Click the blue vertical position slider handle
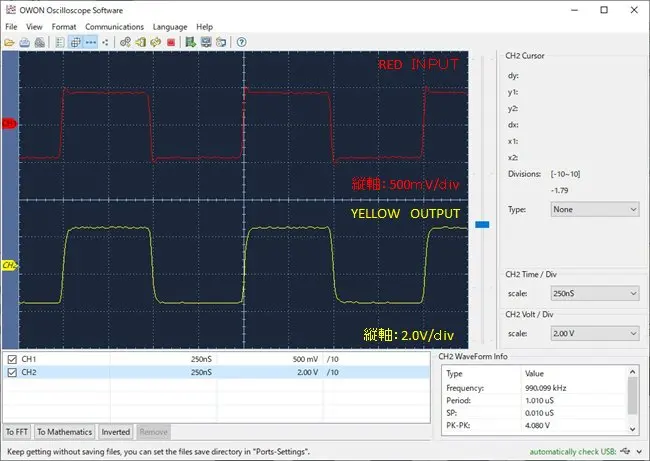Viewport: 650px width, 461px height. pos(482,224)
